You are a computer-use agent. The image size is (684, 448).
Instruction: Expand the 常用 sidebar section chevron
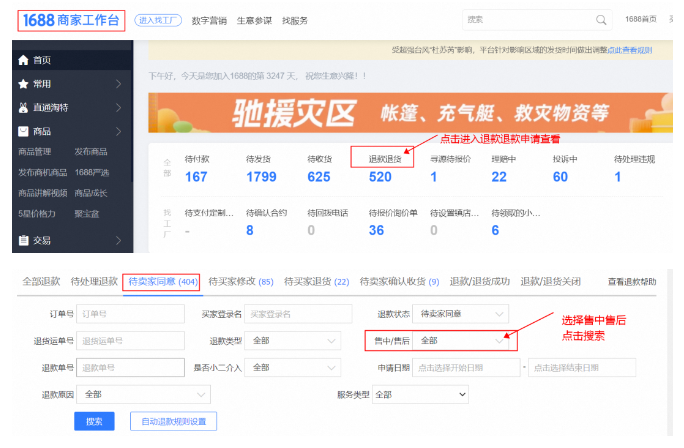coord(118,84)
